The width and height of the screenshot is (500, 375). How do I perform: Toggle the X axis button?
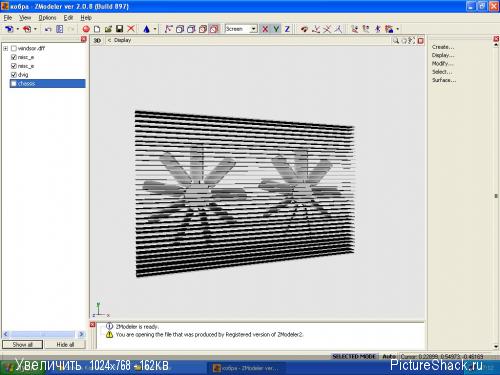coord(265,29)
